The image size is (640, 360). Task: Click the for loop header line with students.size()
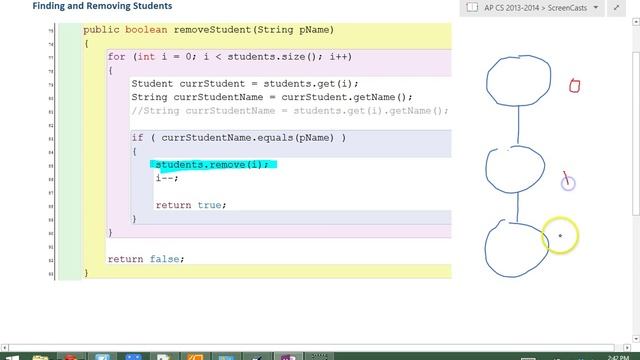[229, 57]
